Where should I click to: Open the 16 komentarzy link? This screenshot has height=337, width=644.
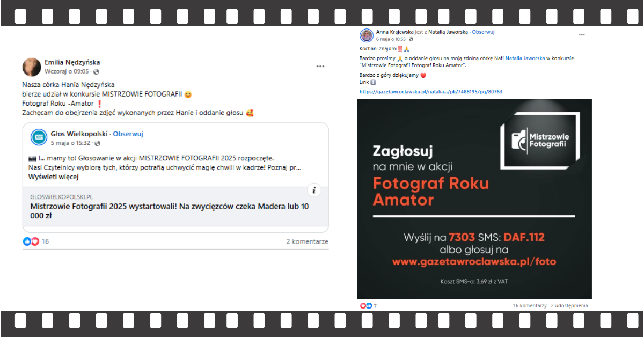pos(529,305)
